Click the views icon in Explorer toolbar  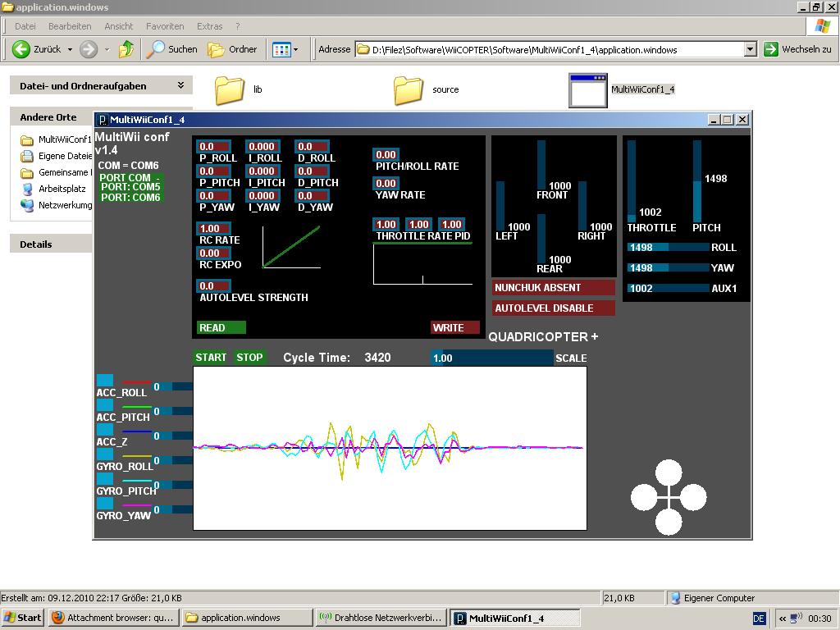pos(281,50)
